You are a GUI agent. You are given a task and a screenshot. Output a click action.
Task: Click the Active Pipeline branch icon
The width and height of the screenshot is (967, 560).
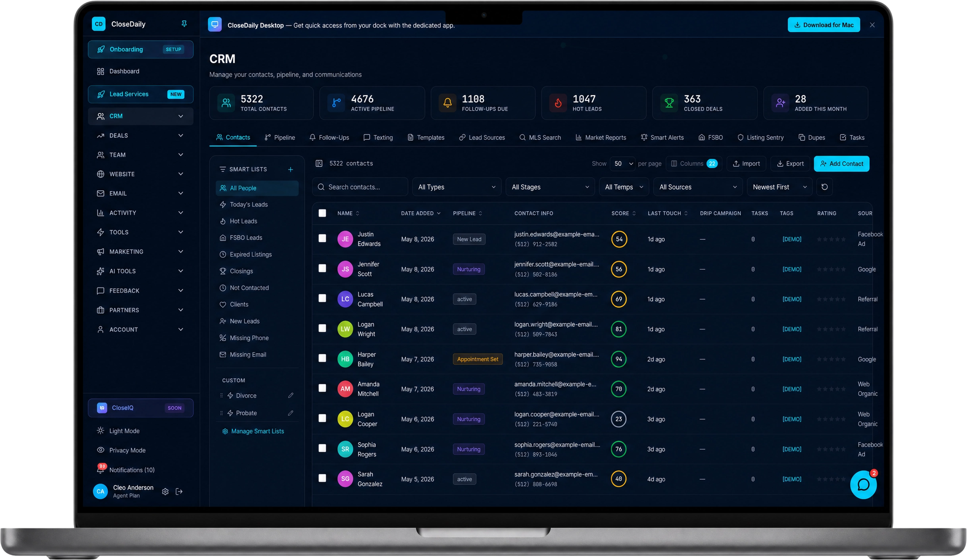click(337, 103)
